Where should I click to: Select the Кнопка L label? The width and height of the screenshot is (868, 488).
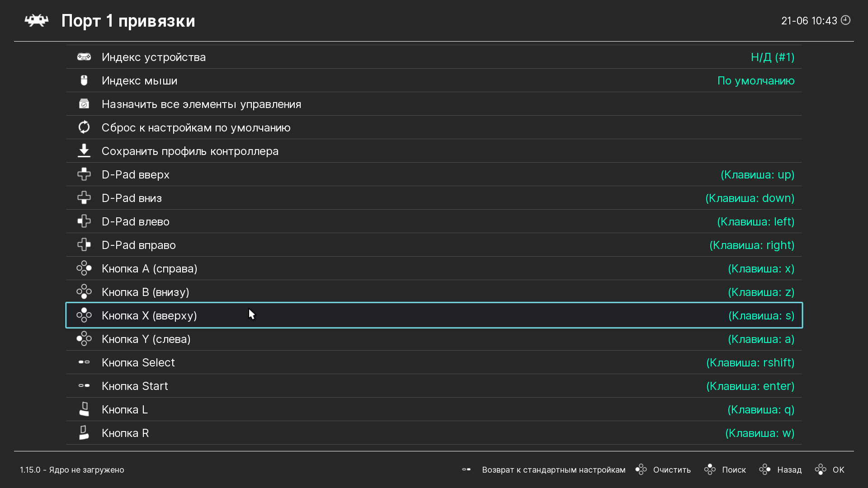click(x=125, y=409)
